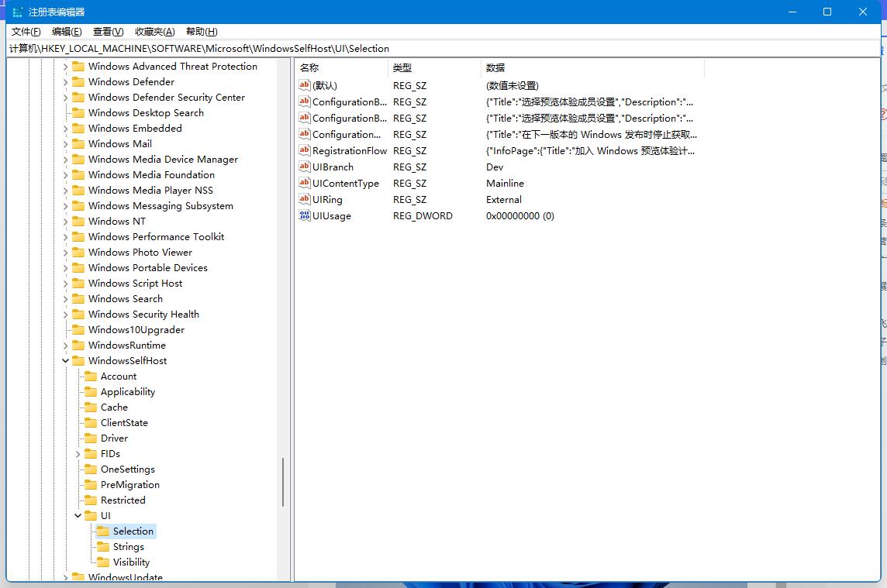Click the 'Mainline' data value
The image size is (887, 588).
pos(506,183)
